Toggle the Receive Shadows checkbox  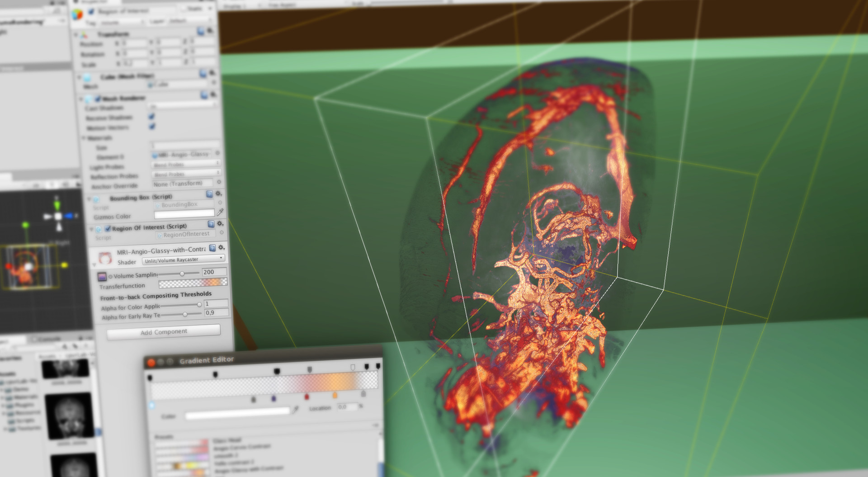pyautogui.click(x=151, y=117)
